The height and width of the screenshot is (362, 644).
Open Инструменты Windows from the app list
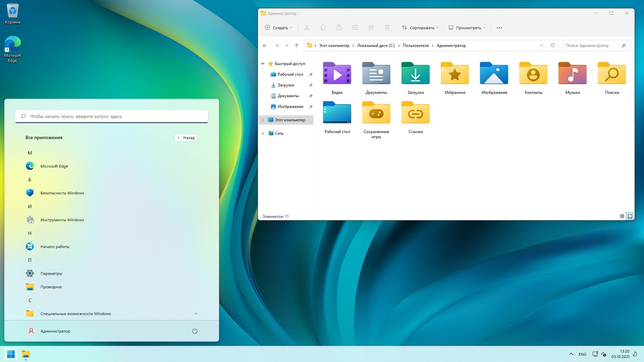tap(62, 220)
